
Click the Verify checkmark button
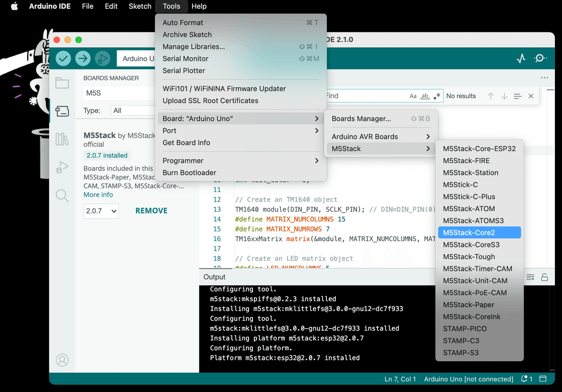click(x=63, y=59)
